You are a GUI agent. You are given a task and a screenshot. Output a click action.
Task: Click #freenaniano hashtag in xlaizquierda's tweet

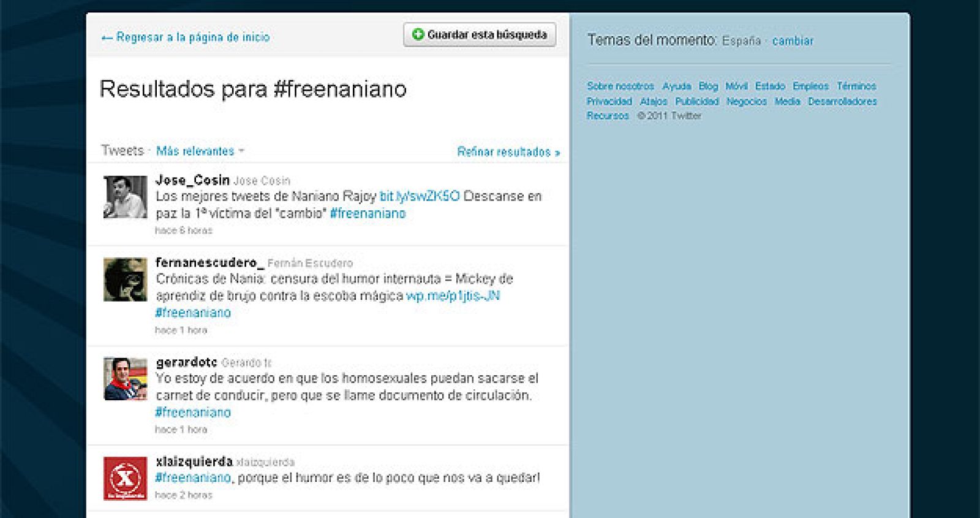(193, 478)
